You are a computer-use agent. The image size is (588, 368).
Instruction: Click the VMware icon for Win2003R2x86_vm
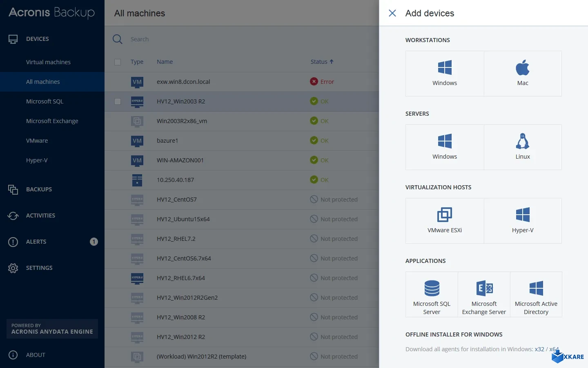point(137,121)
